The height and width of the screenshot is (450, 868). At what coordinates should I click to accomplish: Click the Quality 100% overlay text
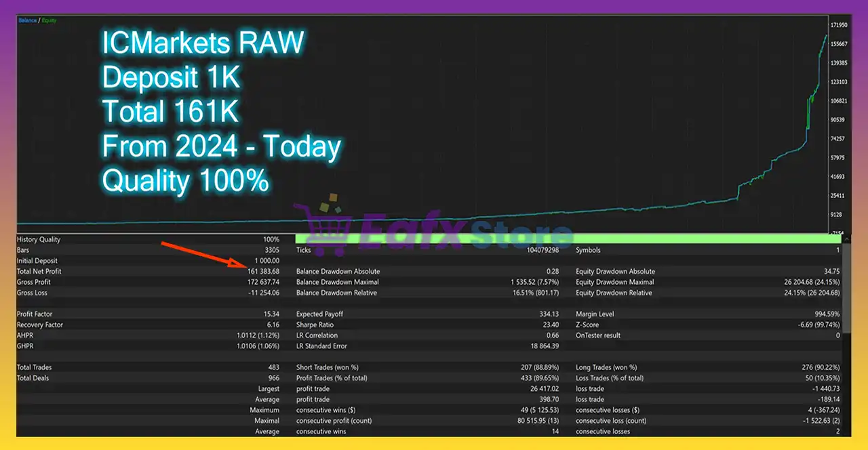click(185, 181)
